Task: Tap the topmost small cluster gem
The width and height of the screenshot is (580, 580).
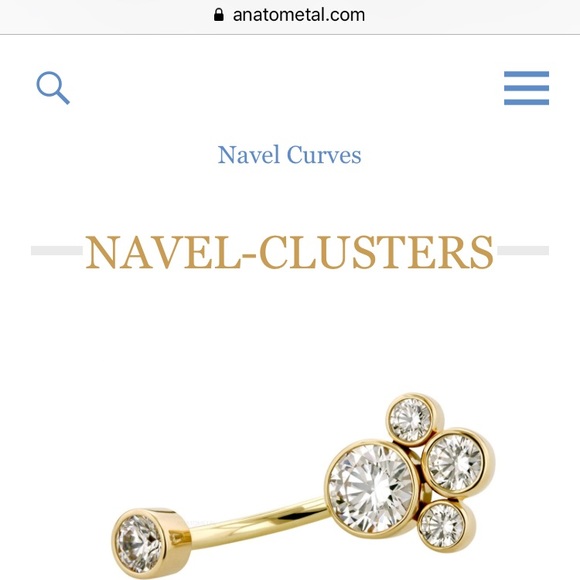Action: (x=410, y=419)
